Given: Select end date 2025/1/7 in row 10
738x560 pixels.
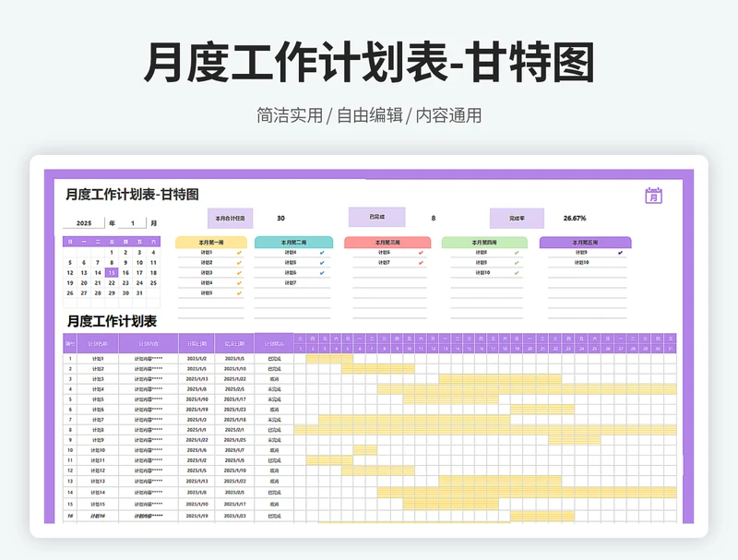Looking at the screenshot, I should coord(234,450).
